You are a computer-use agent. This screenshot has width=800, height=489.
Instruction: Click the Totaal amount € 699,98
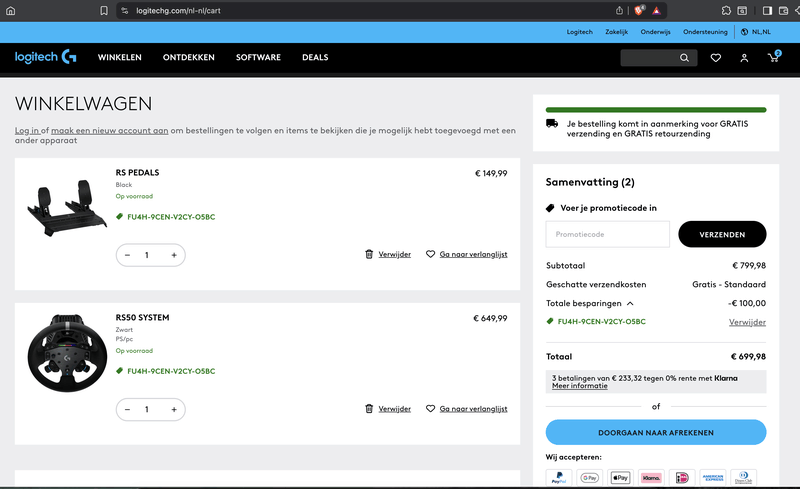[x=748, y=356]
